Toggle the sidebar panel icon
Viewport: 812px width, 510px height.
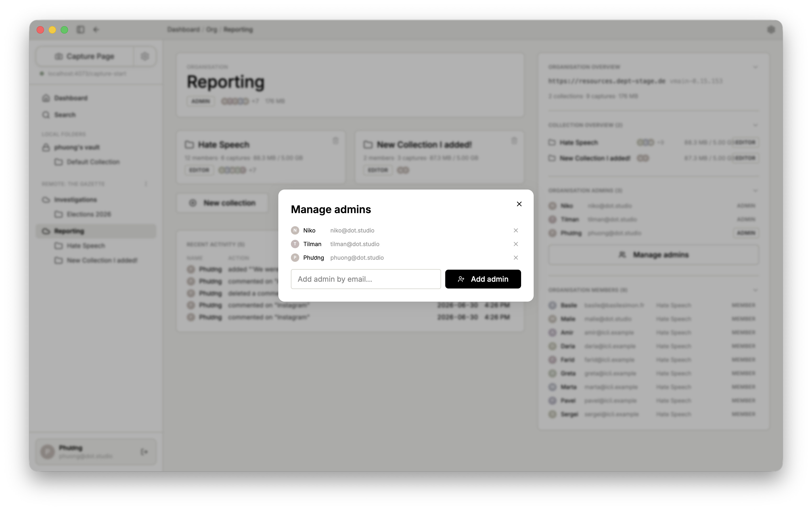(81, 30)
